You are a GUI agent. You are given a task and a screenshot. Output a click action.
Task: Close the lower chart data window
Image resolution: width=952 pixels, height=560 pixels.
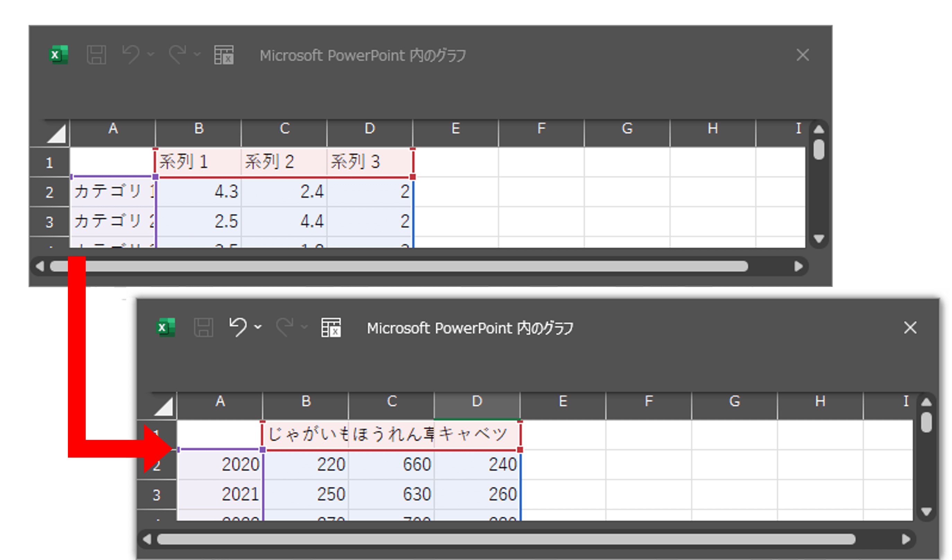[x=910, y=327]
